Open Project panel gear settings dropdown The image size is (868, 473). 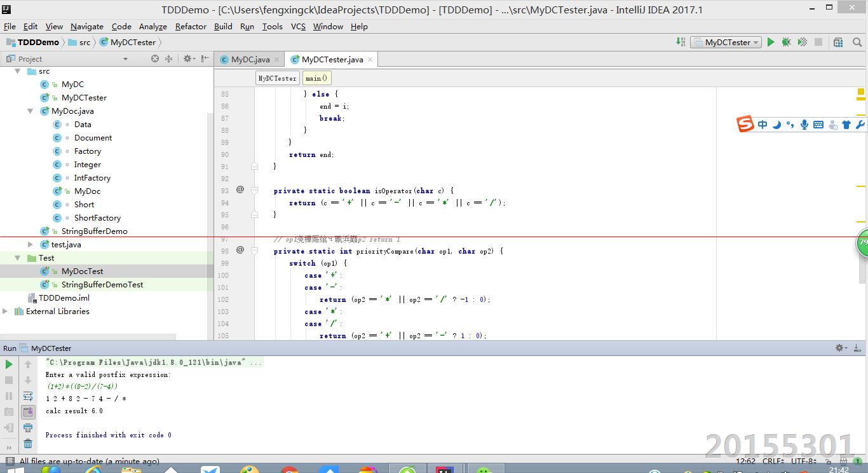tap(189, 58)
